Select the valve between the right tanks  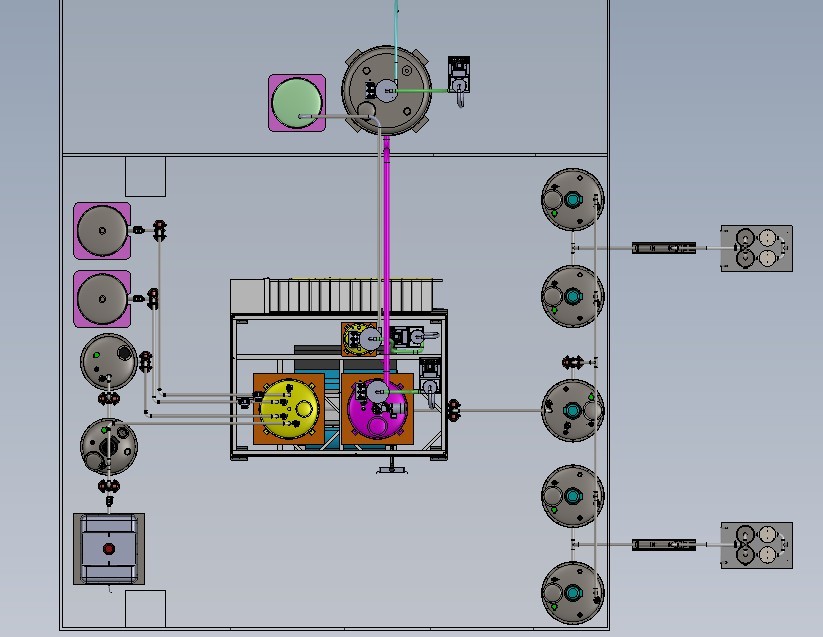click(x=573, y=362)
